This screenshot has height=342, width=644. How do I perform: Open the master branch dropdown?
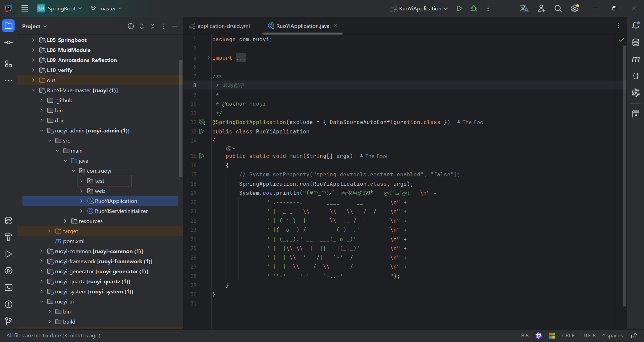coord(107,8)
